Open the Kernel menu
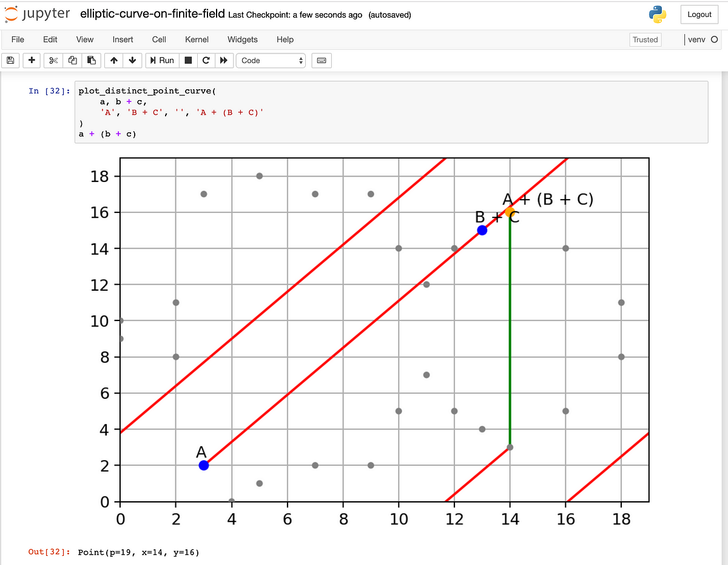 click(x=197, y=39)
